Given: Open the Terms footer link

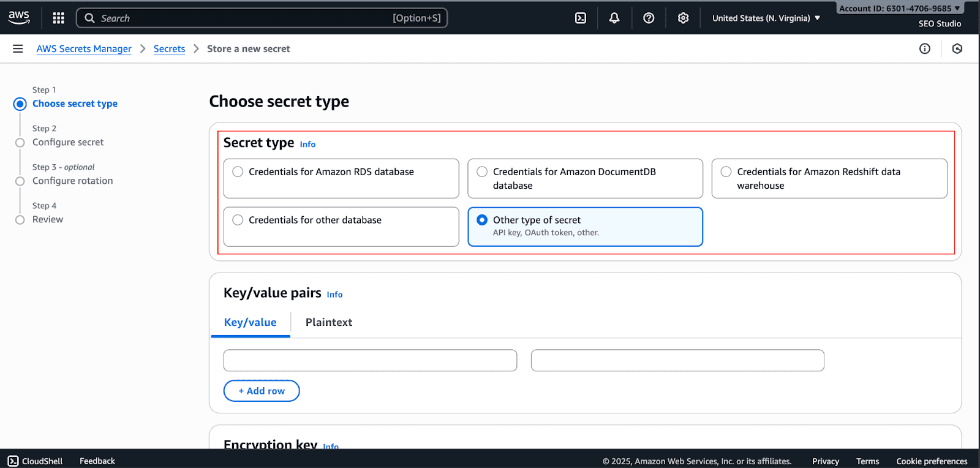Looking at the screenshot, I should (x=867, y=461).
